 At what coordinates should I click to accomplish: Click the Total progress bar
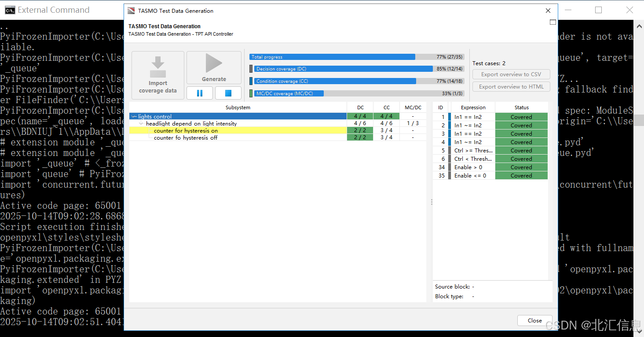357,57
